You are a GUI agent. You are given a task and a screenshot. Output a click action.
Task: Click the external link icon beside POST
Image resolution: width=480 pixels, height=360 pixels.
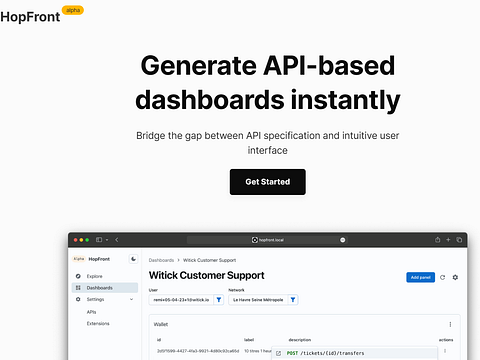coord(278,353)
